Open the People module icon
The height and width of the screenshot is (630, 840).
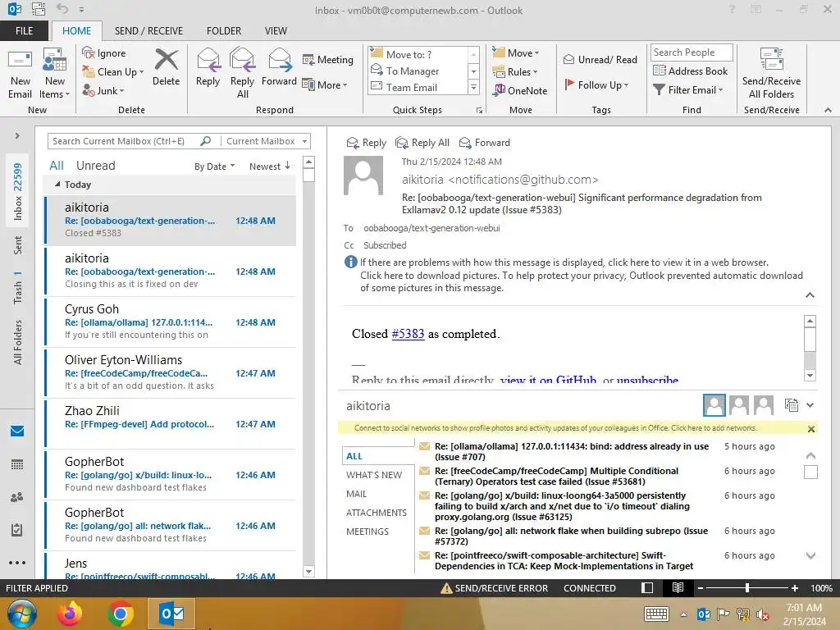click(17, 497)
